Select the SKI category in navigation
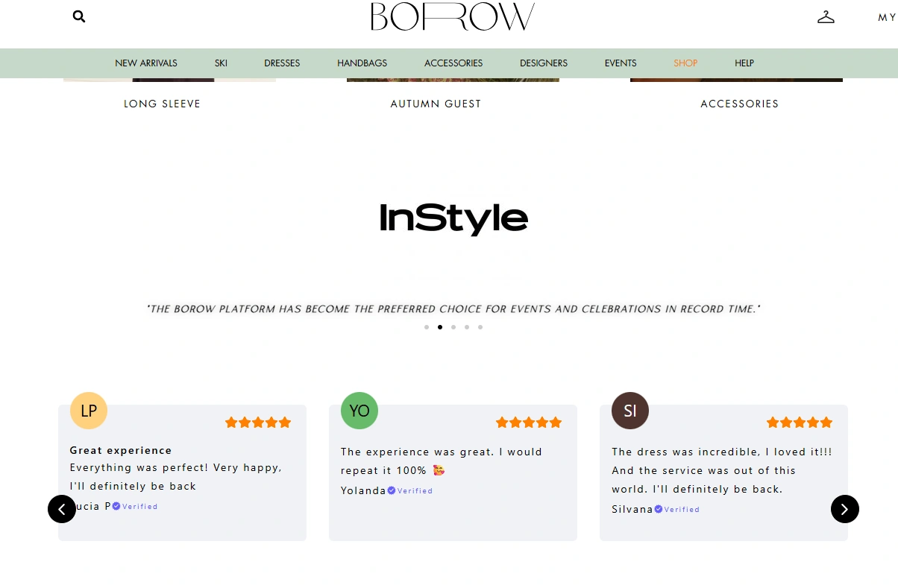 click(221, 63)
